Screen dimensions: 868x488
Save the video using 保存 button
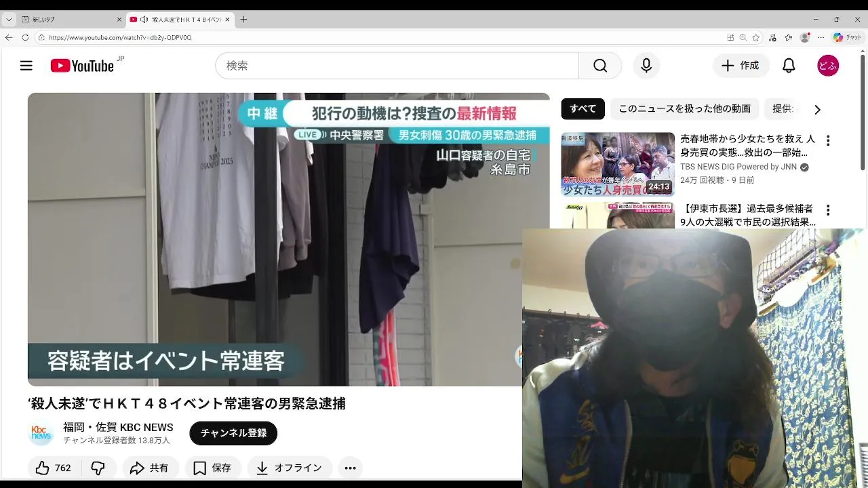212,468
